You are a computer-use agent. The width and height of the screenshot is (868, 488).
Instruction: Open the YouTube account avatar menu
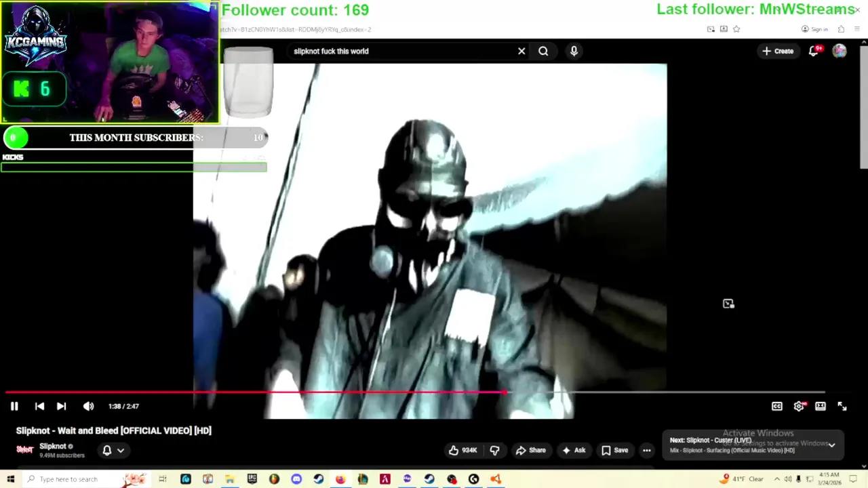pos(840,51)
